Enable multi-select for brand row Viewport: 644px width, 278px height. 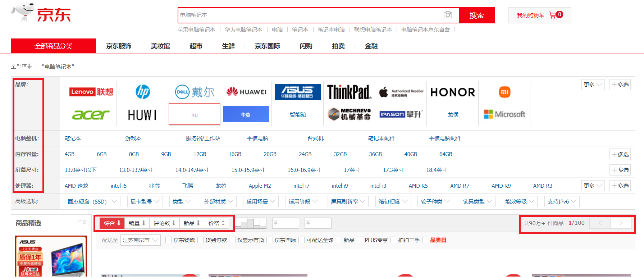pos(620,85)
